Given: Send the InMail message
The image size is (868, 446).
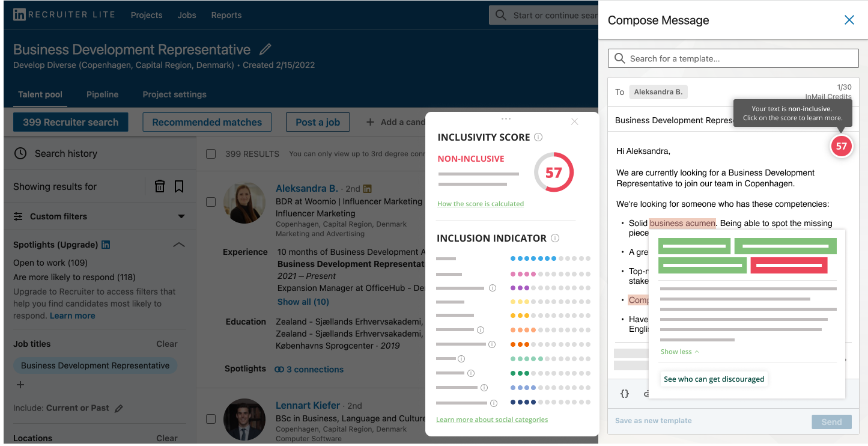Looking at the screenshot, I should (832, 422).
